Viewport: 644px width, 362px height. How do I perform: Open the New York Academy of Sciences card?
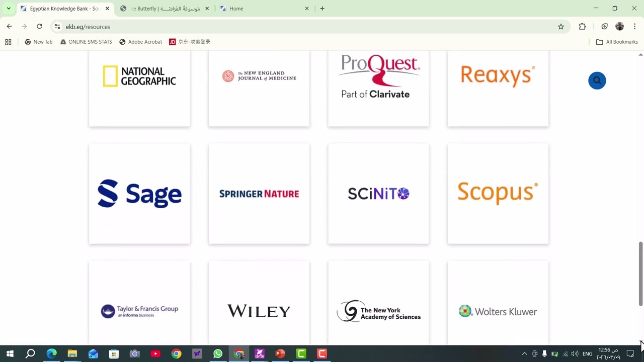click(x=378, y=303)
